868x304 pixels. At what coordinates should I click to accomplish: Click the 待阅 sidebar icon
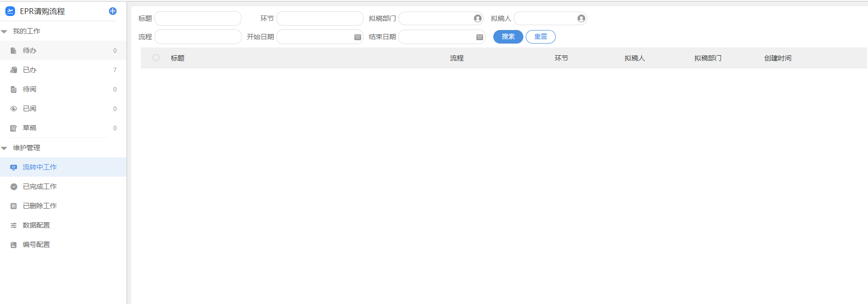(x=14, y=89)
